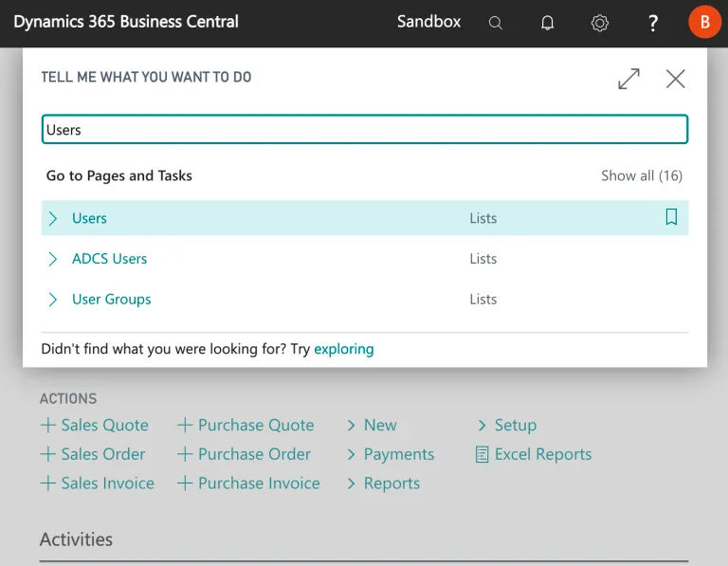728x566 pixels.
Task: Create a new Purchase Invoice
Action: pyautogui.click(x=259, y=483)
